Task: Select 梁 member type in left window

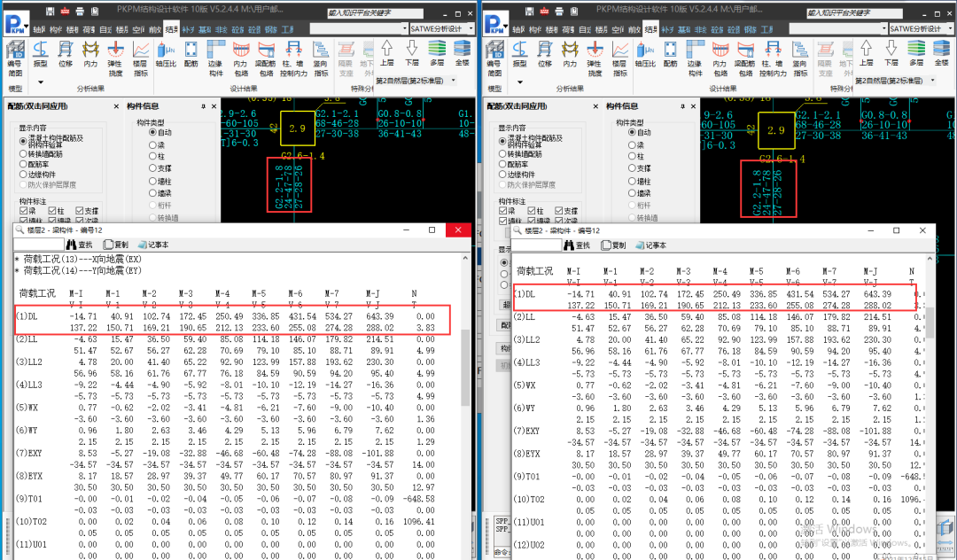Action: coord(152,144)
